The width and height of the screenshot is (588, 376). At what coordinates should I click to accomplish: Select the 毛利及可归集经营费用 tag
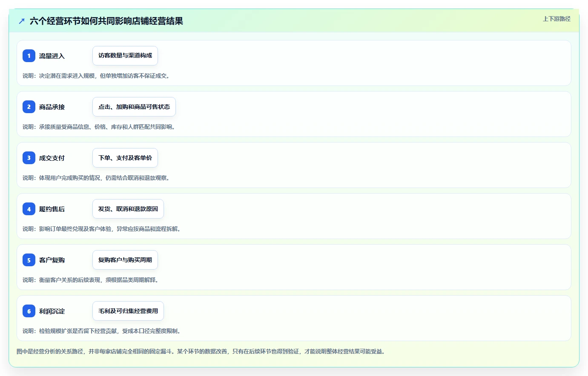click(128, 311)
